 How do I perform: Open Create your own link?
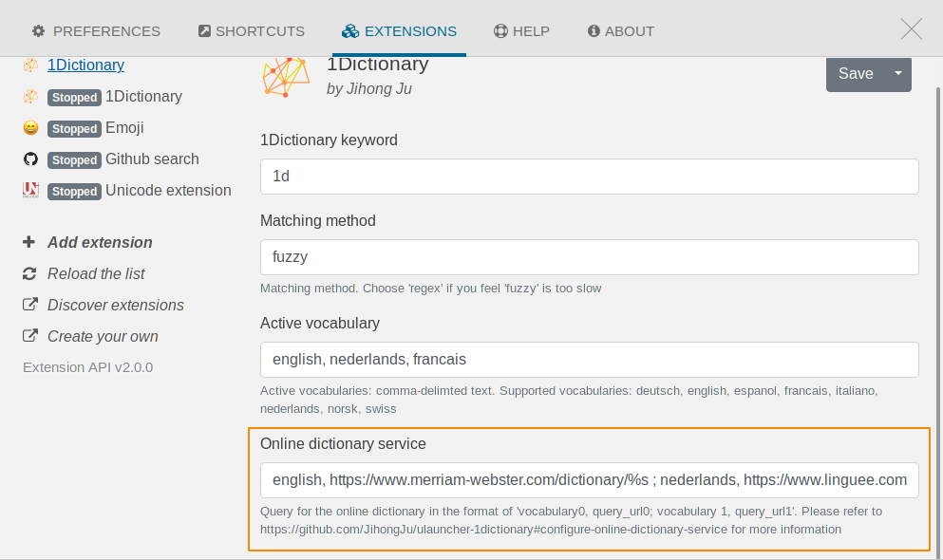click(103, 337)
